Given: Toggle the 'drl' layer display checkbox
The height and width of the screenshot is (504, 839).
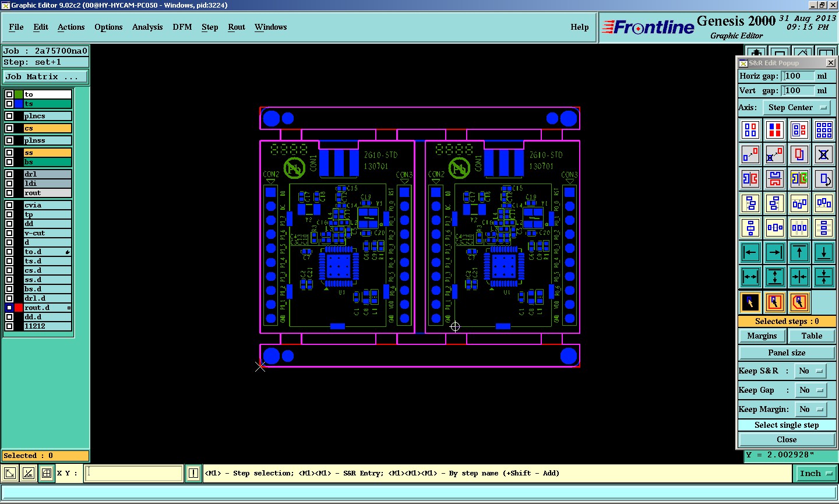Looking at the screenshot, I should [9, 174].
